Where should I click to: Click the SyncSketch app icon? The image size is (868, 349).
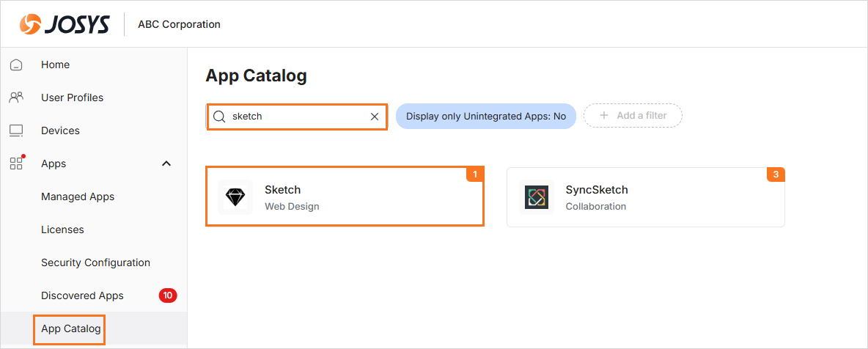537,197
